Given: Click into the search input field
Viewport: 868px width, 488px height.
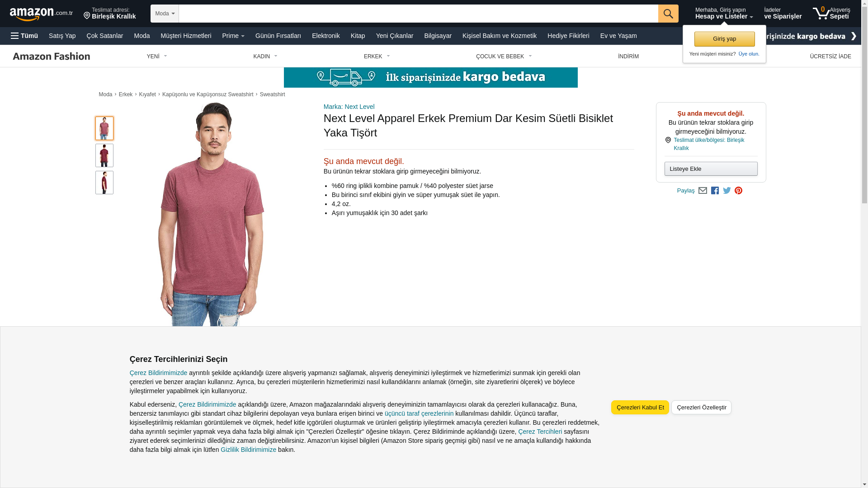Looking at the screenshot, I should click(419, 14).
